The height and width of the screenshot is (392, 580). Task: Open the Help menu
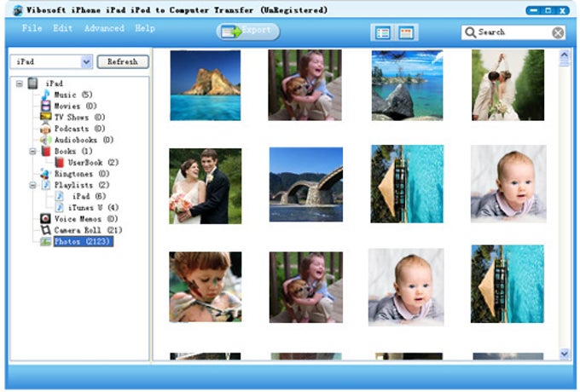click(145, 28)
